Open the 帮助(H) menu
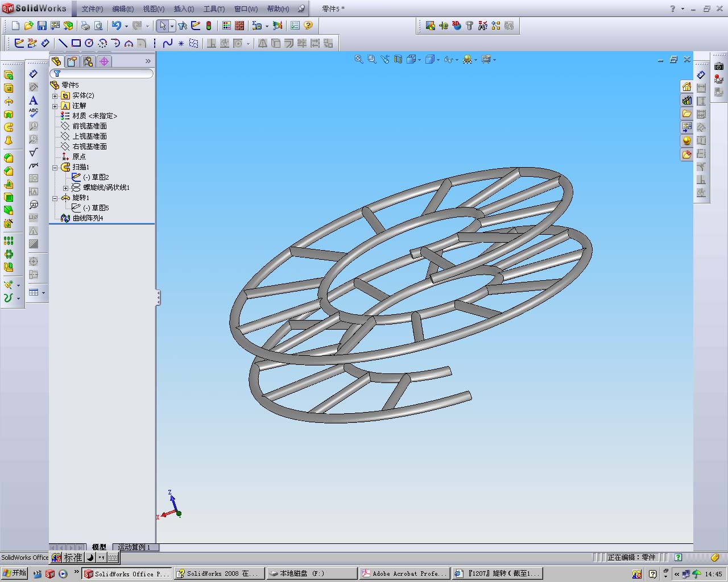The height and width of the screenshot is (582, 728). pyautogui.click(x=278, y=9)
